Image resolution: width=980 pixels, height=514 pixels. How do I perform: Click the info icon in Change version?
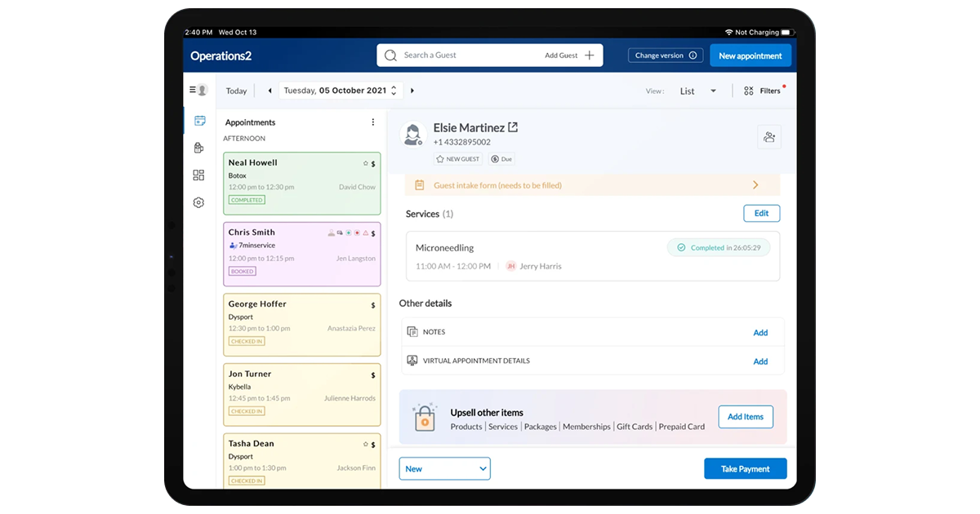[693, 55]
